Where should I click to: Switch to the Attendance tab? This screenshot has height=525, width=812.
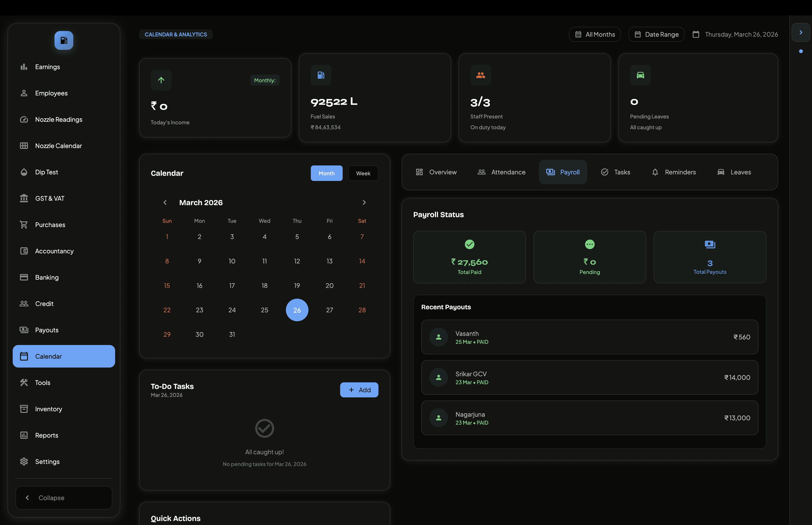point(501,172)
